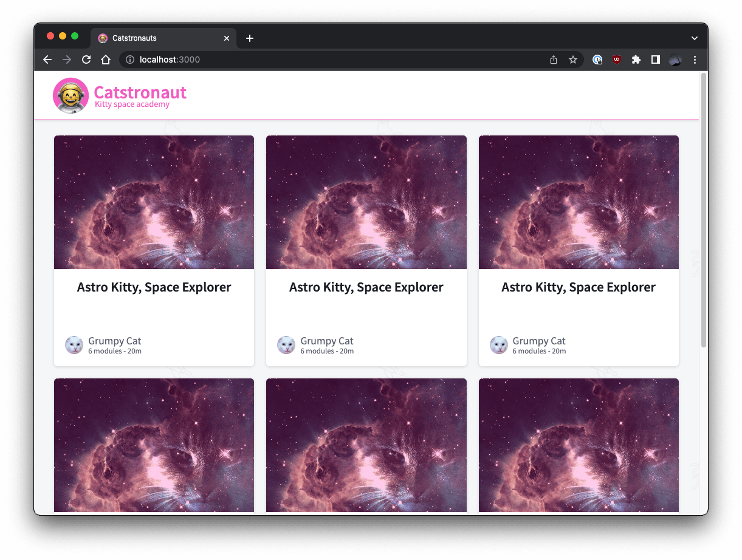Screen dimensions: 742x560
Task: Click '6 modules - 20m' on the last top-row card
Action: [539, 351]
